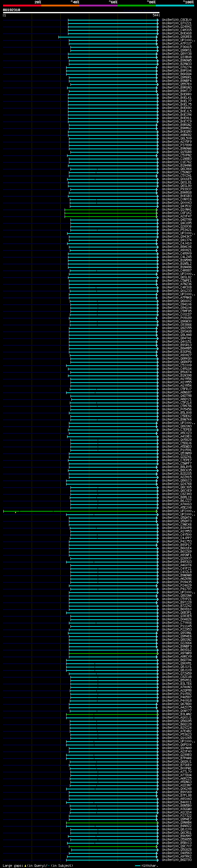
Task: Select hit label UniRef100_A5E208
Action: (x=177, y=507)
